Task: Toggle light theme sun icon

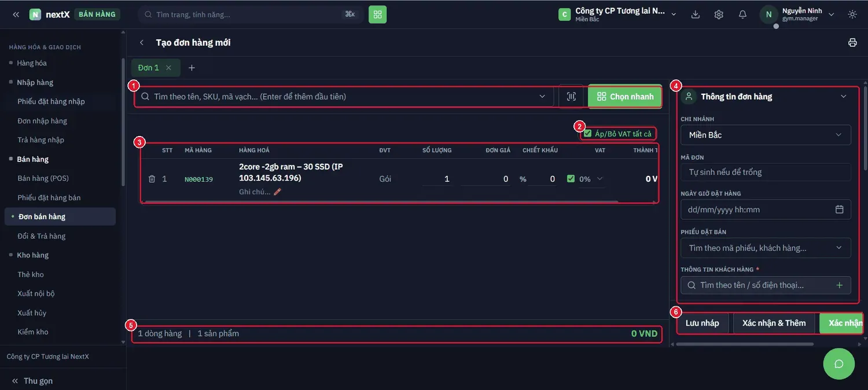Action: point(852,14)
